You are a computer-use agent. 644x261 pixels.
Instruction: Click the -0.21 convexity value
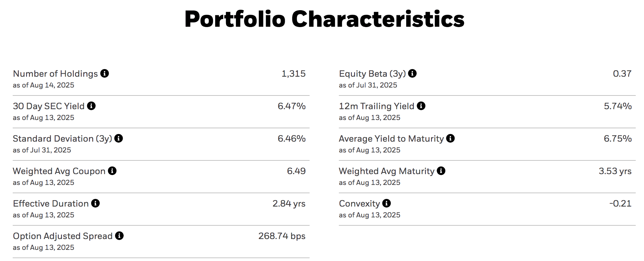click(x=620, y=204)
